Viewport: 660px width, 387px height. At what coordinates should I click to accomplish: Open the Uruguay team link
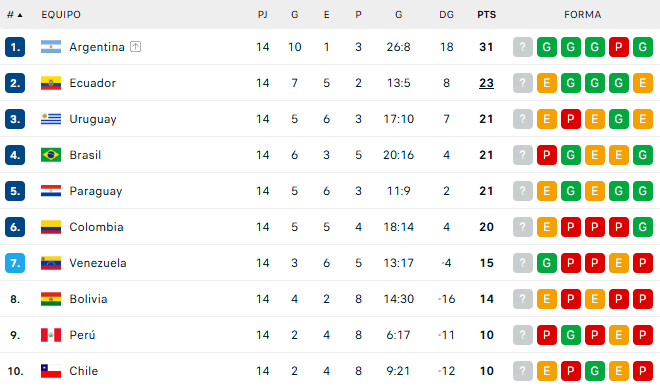pyautogui.click(x=93, y=119)
